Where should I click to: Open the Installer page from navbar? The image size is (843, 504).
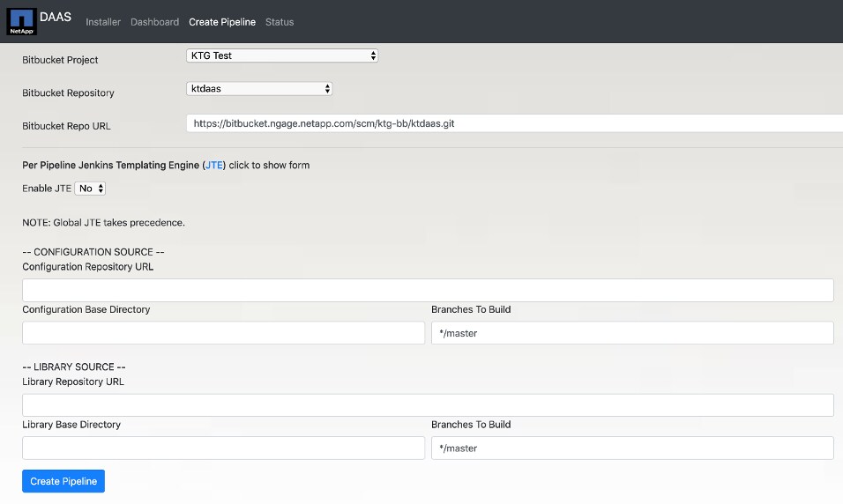click(x=103, y=22)
